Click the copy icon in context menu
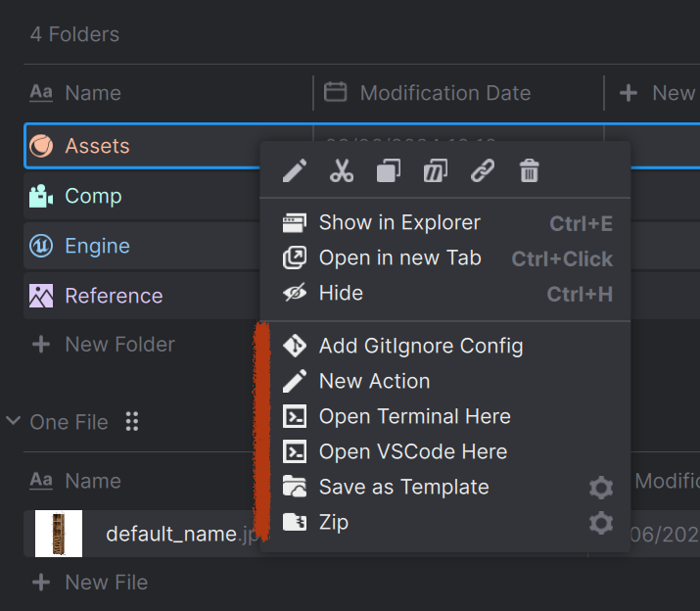The image size is (700, 611). point(389,171)
